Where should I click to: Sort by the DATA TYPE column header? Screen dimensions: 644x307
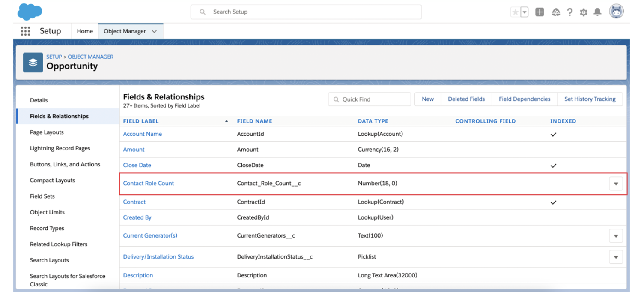point(373,121)
